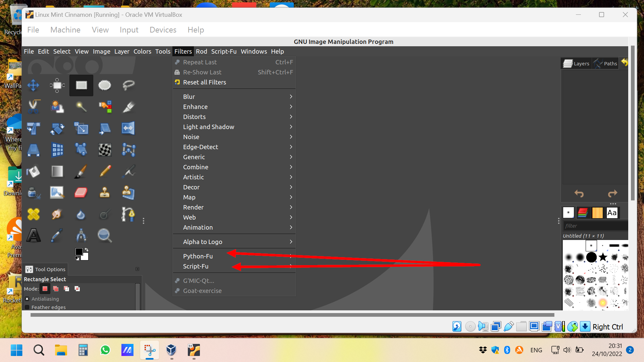Viewport: 644px width, 362px height.
Task: Select the Flip tool
Action: [x=128, y=129]
